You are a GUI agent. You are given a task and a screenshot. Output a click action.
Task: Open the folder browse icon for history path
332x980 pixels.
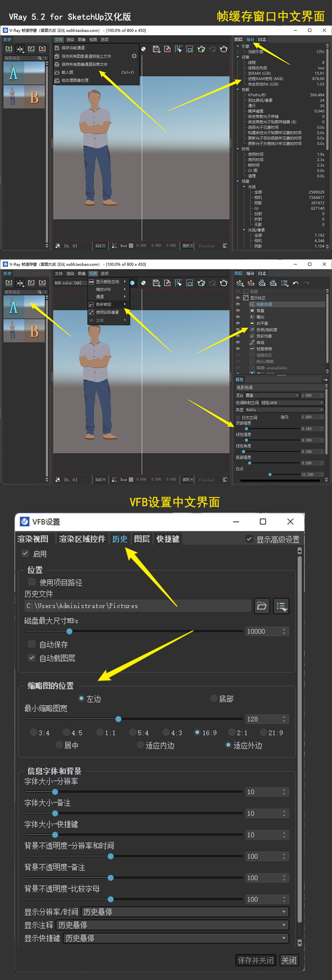[262, 606]
